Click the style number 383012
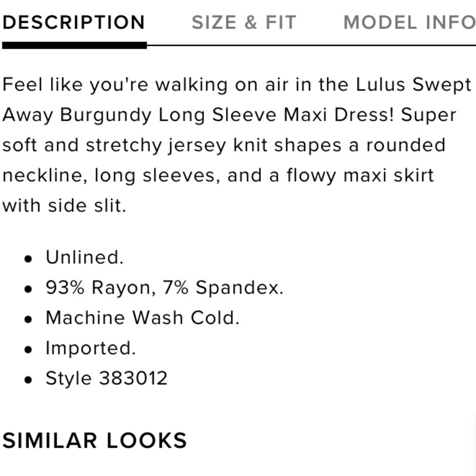The image size is (476, 476). 133,379
